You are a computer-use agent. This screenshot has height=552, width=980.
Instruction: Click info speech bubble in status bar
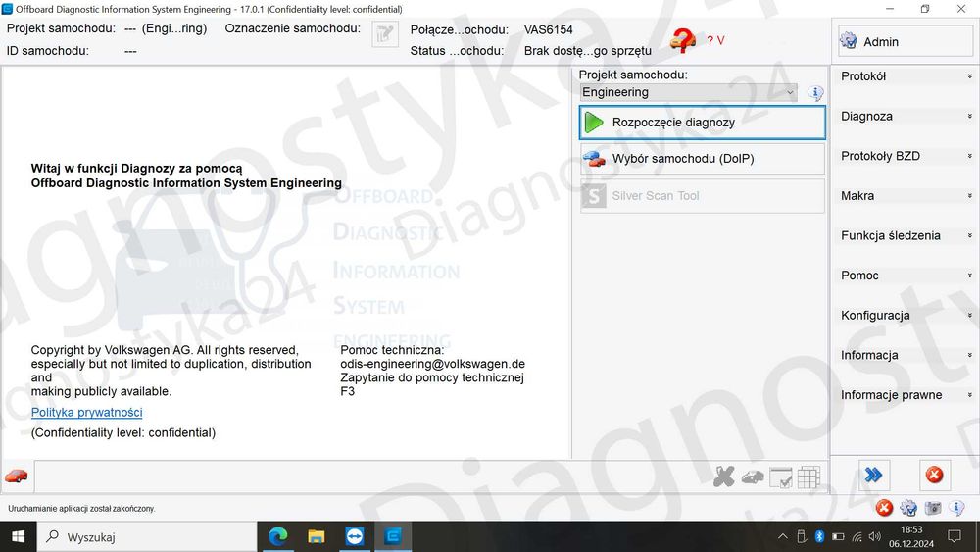[x=956, y=508]
